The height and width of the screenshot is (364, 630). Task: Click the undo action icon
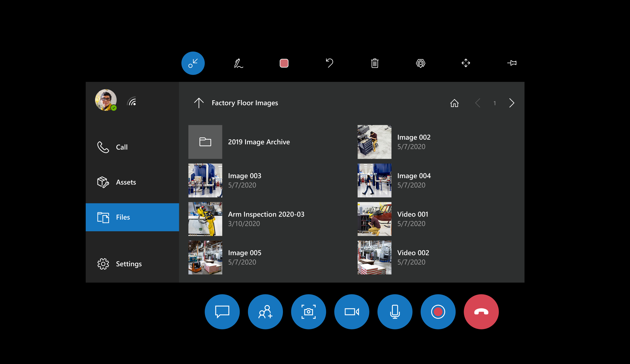(329, 63)
